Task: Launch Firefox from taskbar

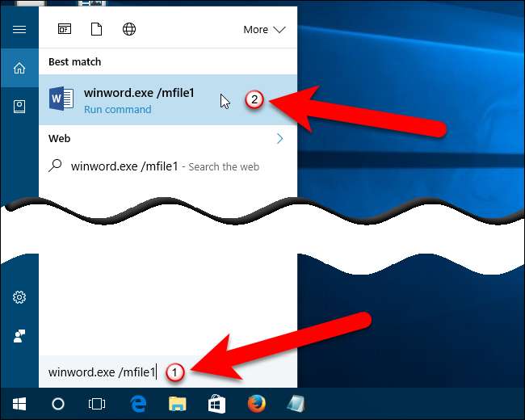Action: tap(257, 404)
